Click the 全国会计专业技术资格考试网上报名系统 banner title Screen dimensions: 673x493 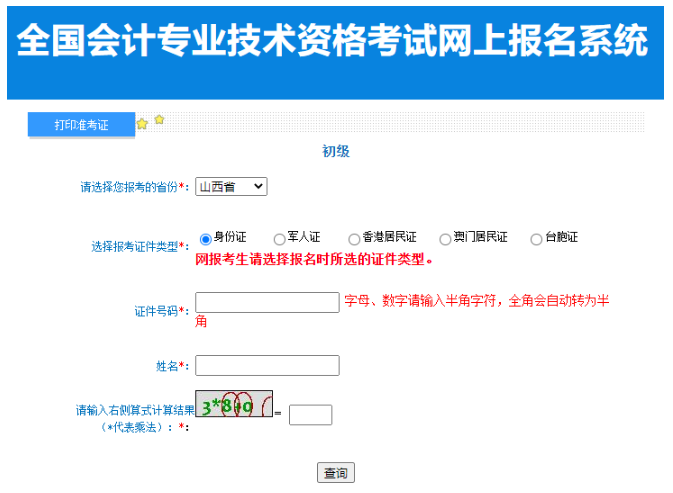[x=332, y=40]
